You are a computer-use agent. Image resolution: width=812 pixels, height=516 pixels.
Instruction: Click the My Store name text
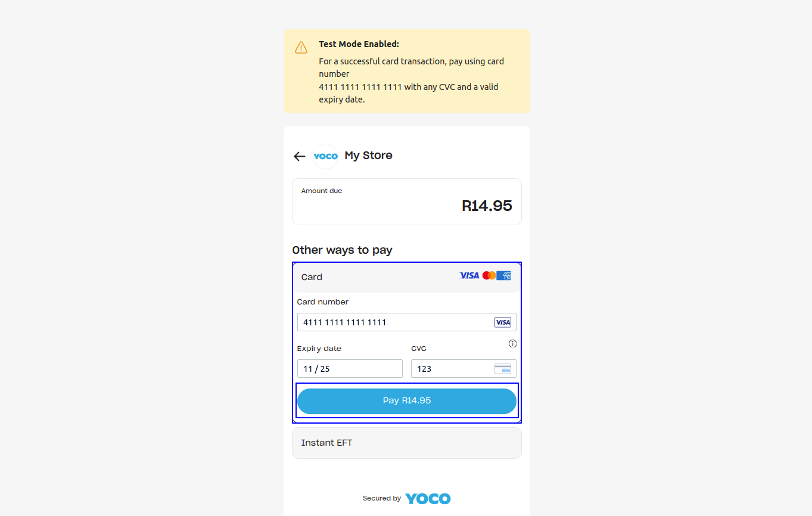pyautogui.click(x=368, y=156)
